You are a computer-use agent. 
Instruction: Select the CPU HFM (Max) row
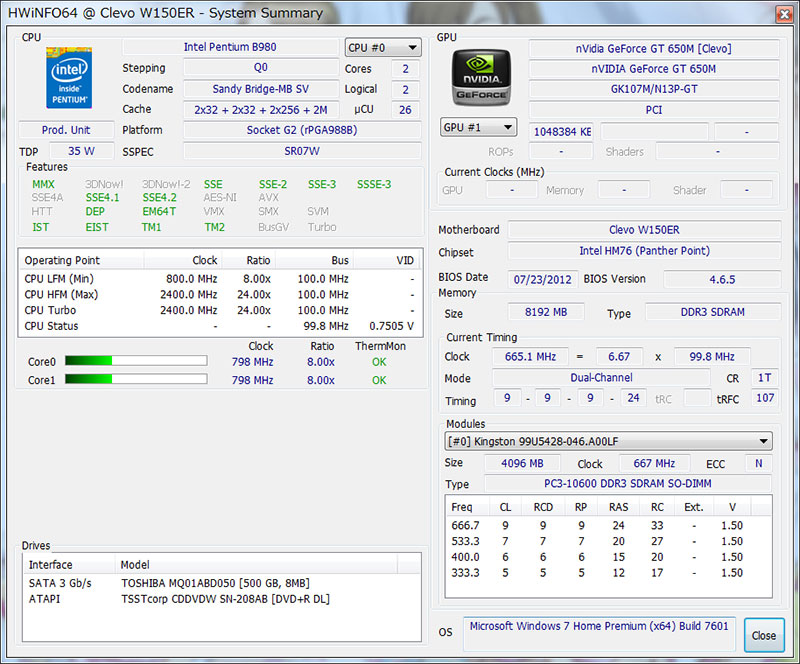click(x=220, y=294)
